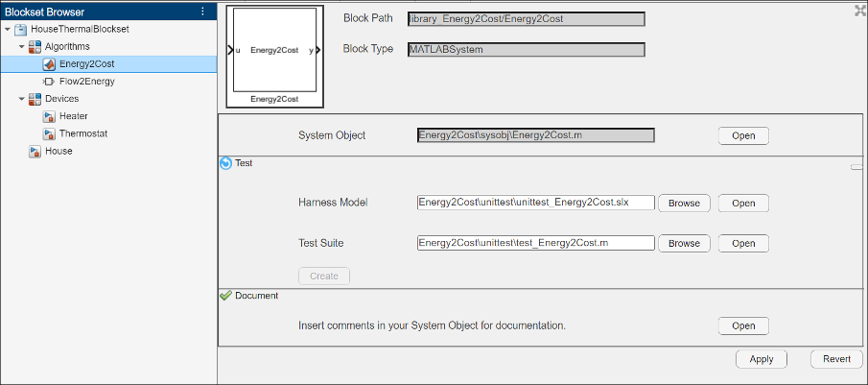Viewport: 868px width, 385px height.
Task: Open the Harness Model
Action: (x=743, y=204)
